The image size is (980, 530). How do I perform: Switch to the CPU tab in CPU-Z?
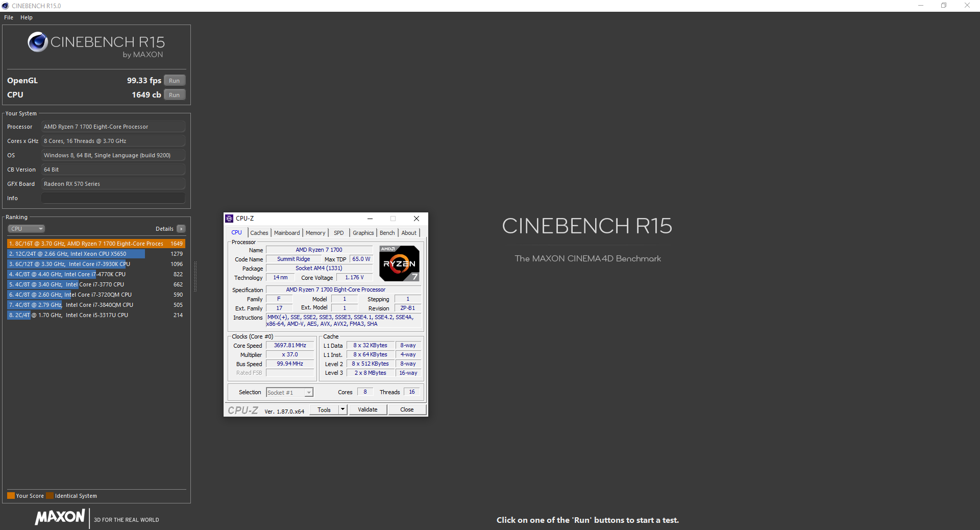(237, 232)
